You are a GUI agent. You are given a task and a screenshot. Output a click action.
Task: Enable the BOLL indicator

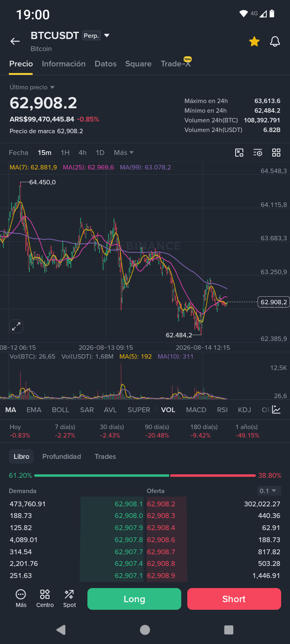(60, 410)
